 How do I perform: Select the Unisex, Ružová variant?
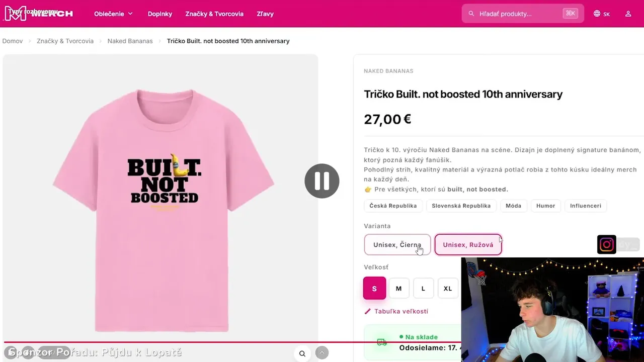pos(468,245)
